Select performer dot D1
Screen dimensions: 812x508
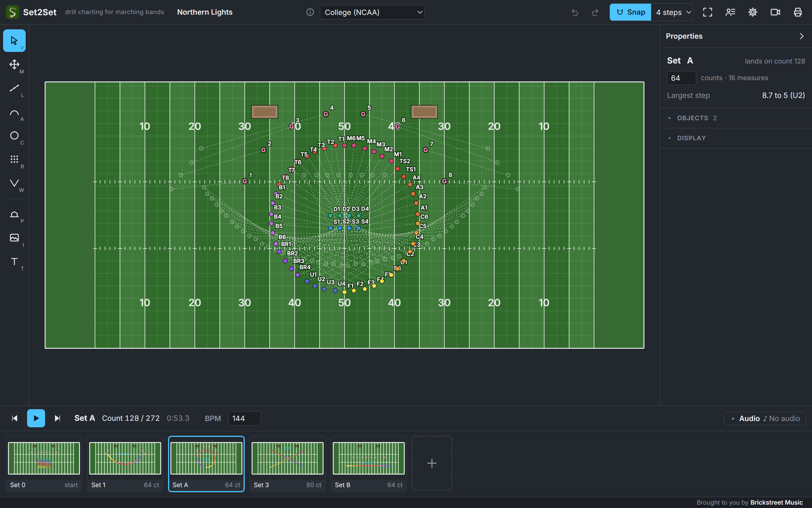(x=330, y=215)
